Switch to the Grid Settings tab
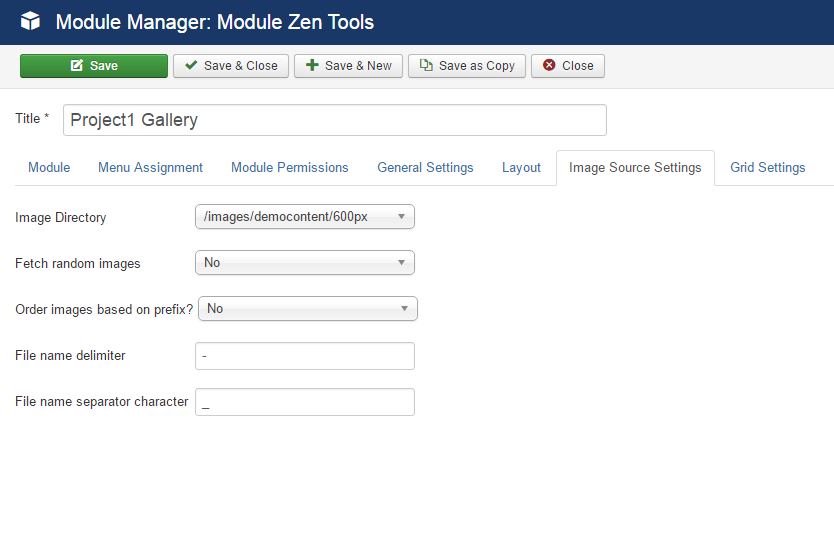Viewport: 834px width, 536px height. 768,168
